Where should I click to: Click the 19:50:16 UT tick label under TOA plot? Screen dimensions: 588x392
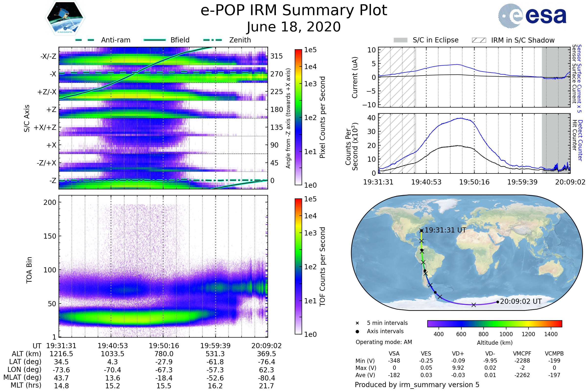164,346
